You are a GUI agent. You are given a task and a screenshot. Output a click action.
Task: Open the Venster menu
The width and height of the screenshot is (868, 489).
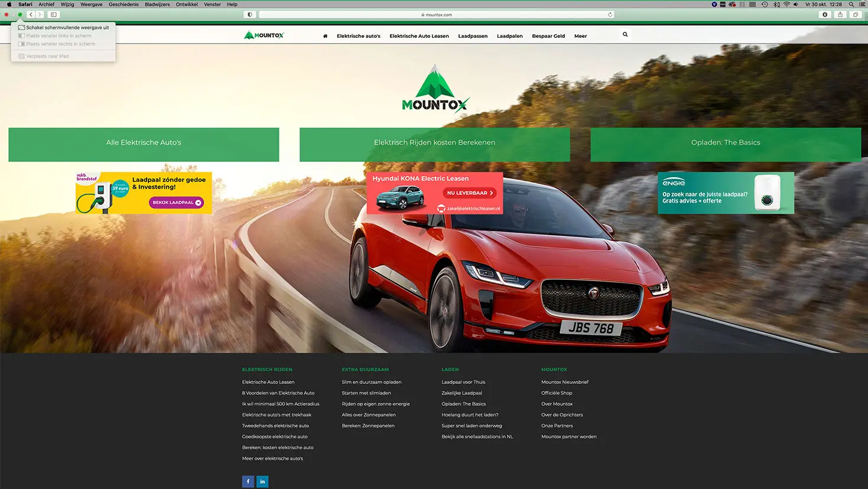pyautogui.click(x=212, y=4)
